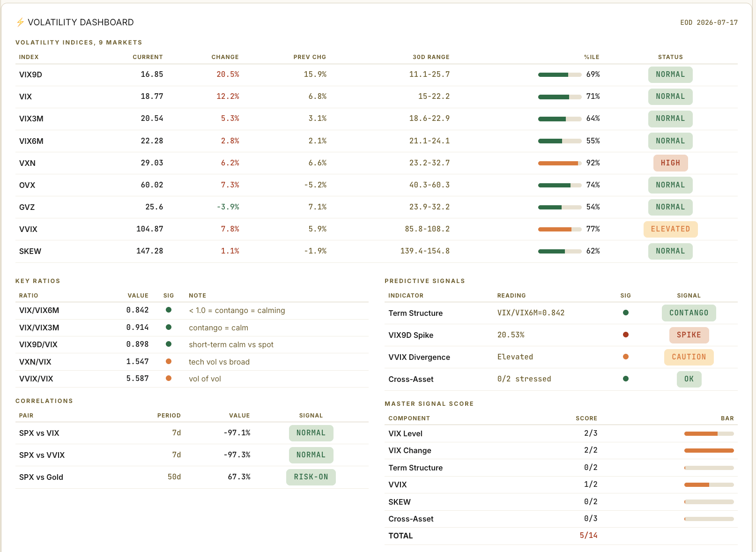Click the red dot in VIX9D Spike row
This screenshot has width=756, height=552.
pyautogui.click(x=626, y=335)
